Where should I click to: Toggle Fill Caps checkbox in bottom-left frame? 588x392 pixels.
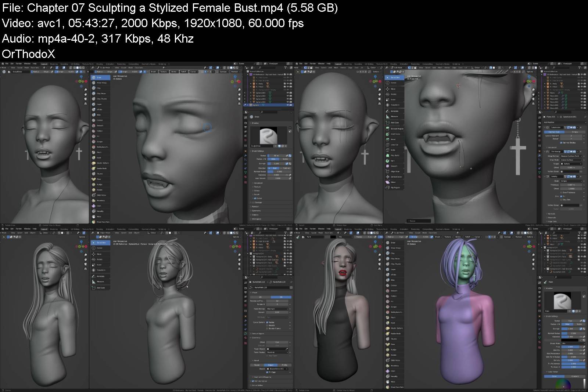(267, 372)
